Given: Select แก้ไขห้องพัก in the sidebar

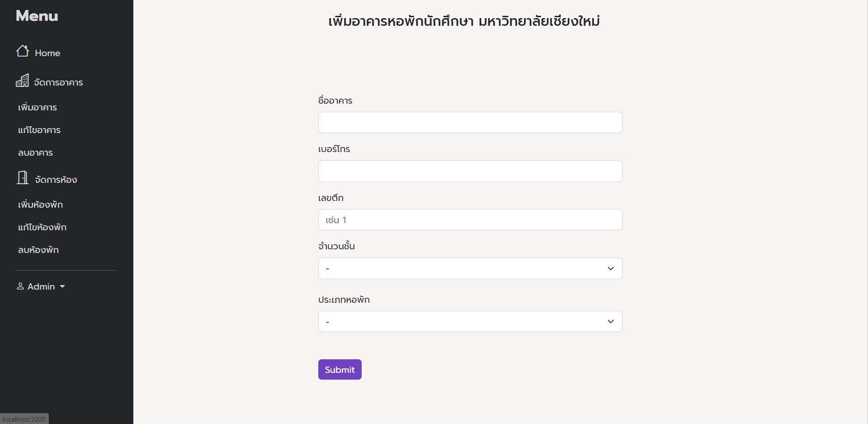Looking at the screenshot, I should (x=42, y=227).
